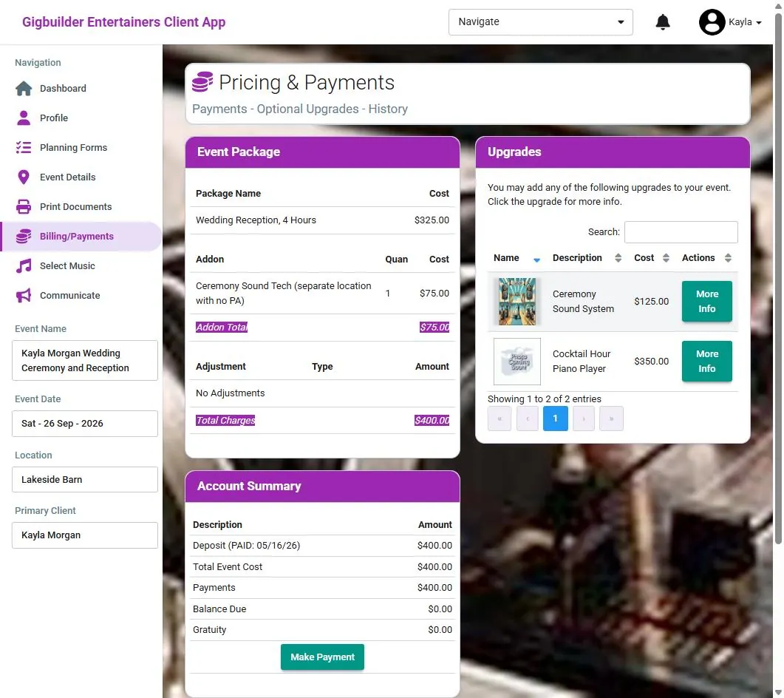The width and height of the screenshot is (784, 698).
Task: Click the 'Ceremony Sound Tech' addon row
Action: pos(322,294)
